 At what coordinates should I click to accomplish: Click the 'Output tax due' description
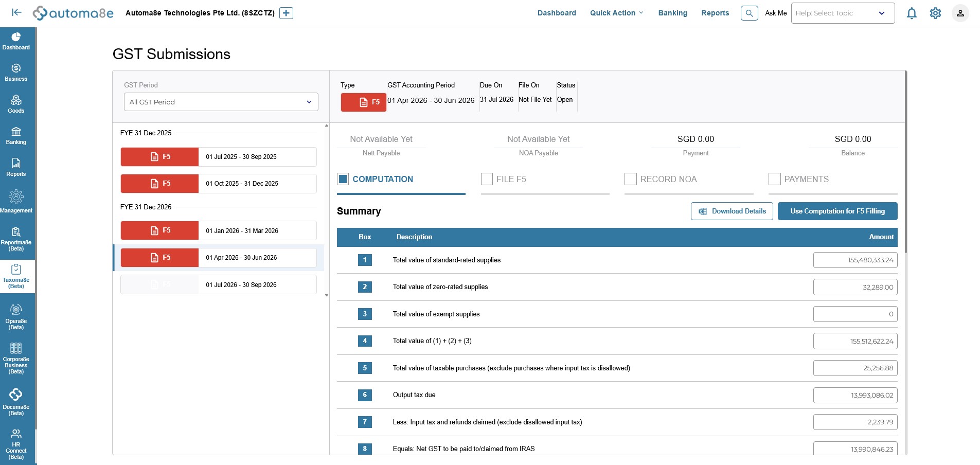(414, 395)
